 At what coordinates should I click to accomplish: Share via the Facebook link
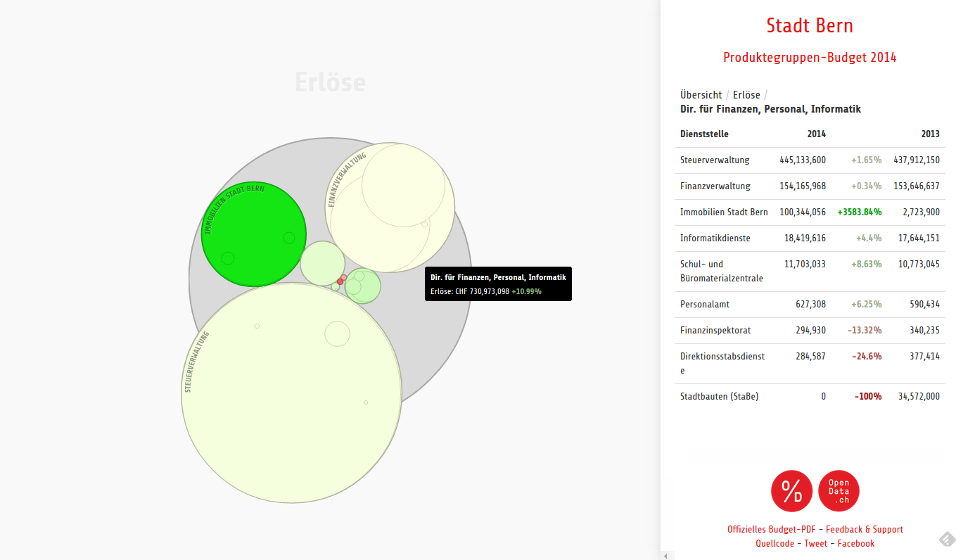click(x=856, y=543)
